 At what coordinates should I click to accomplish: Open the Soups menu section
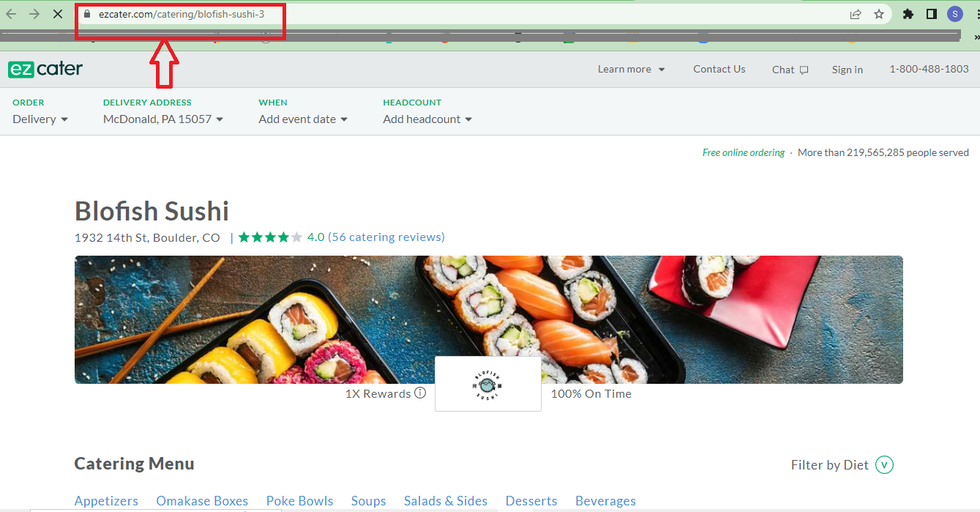click(368, 501)
